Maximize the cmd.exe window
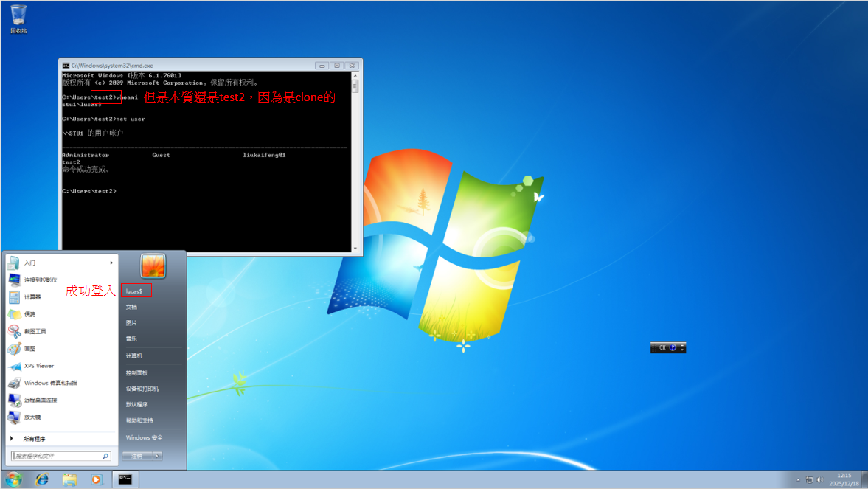 point(336,66)
